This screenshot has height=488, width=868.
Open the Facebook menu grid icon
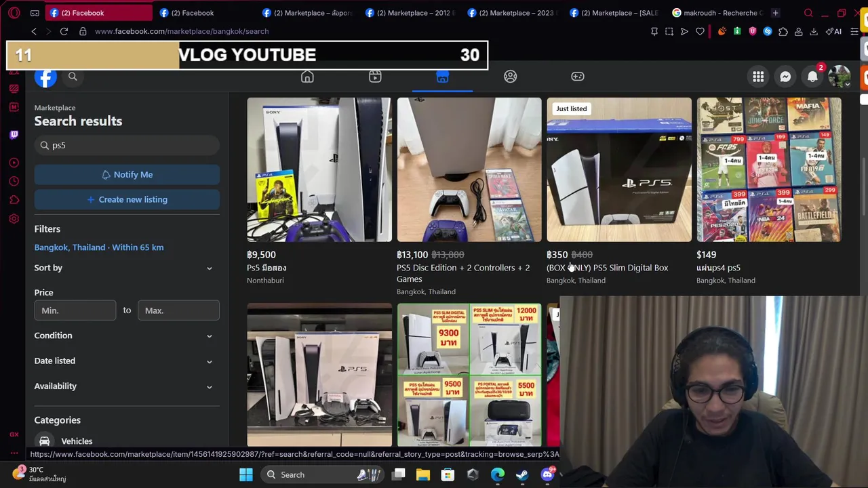(x=758, y=77)
